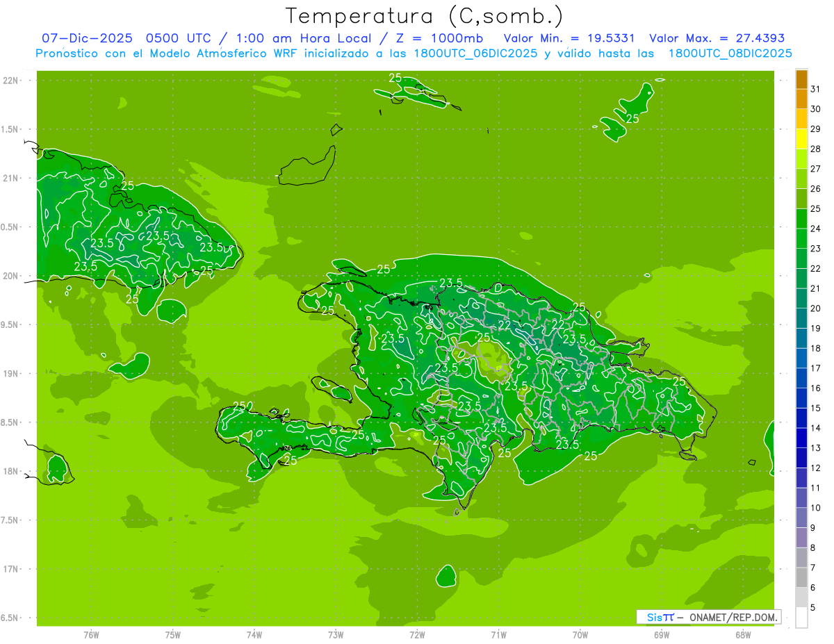Click the color bar label "31"
Image resolution: width=834 pixels, height=644 pixels.
816,89
